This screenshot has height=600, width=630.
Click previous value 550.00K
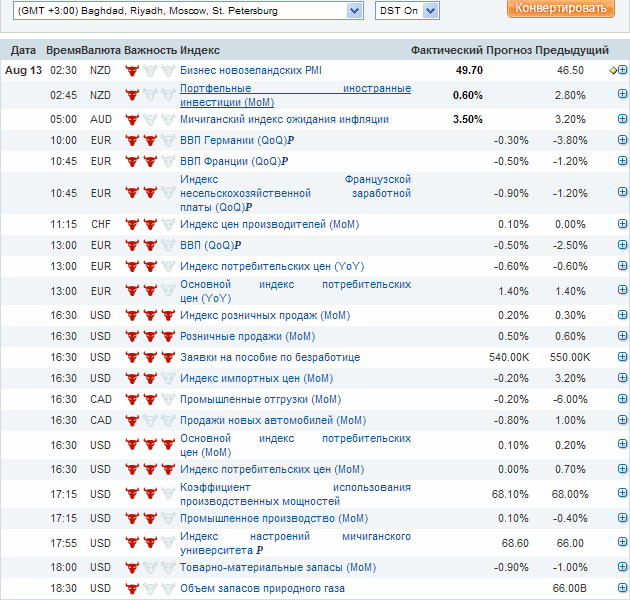570,357
